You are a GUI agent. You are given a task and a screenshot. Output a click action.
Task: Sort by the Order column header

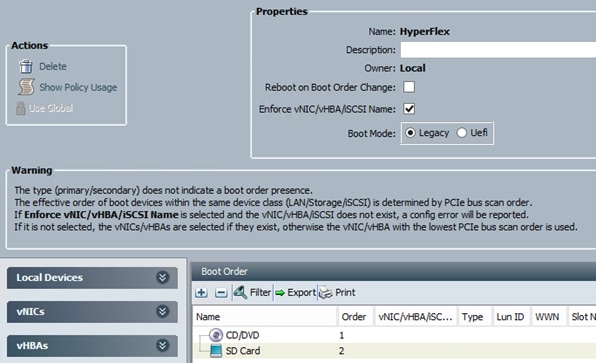tap(356, 317)
